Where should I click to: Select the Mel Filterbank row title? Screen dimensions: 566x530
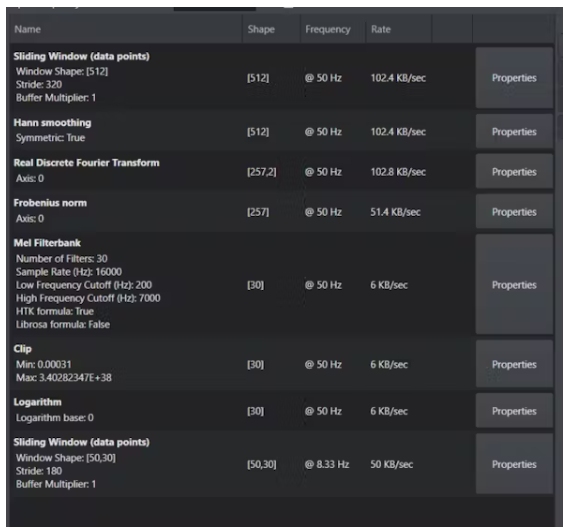47,243
